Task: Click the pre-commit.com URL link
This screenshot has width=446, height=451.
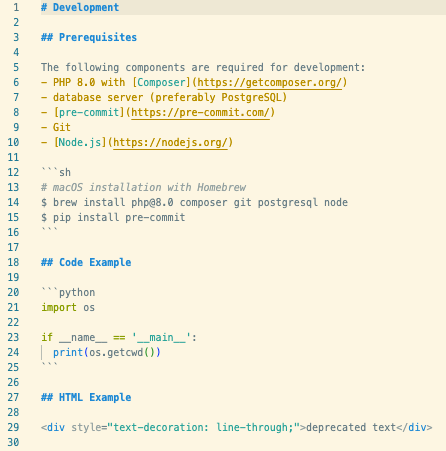Action: (200, 112)
